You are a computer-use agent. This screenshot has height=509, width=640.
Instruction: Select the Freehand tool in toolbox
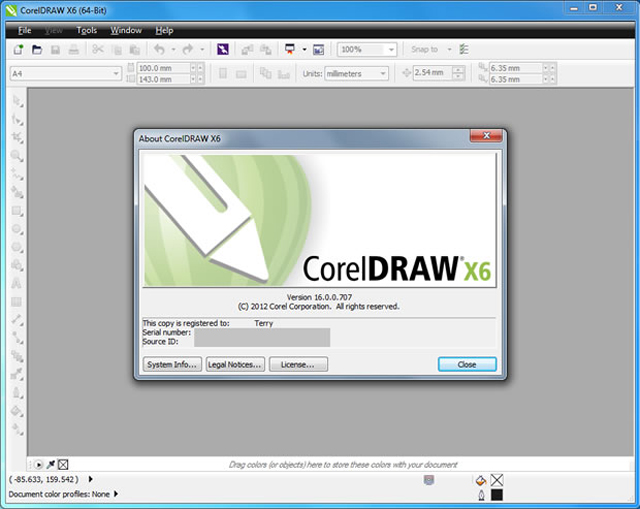click(x=17, y=174)
